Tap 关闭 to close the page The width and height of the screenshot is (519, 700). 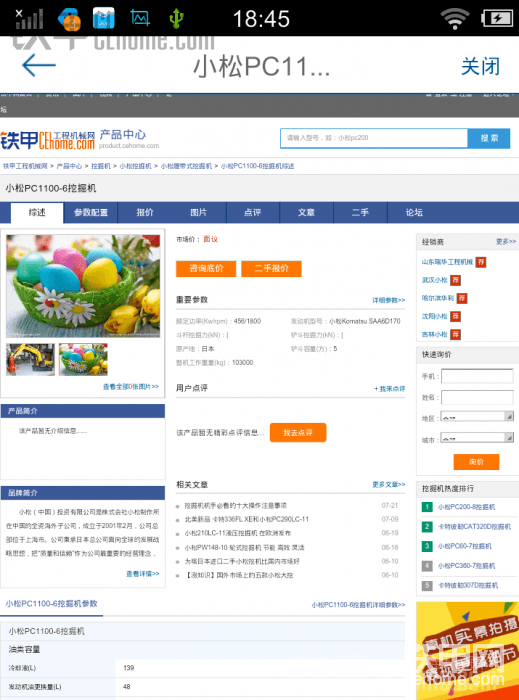pos(480,67)
